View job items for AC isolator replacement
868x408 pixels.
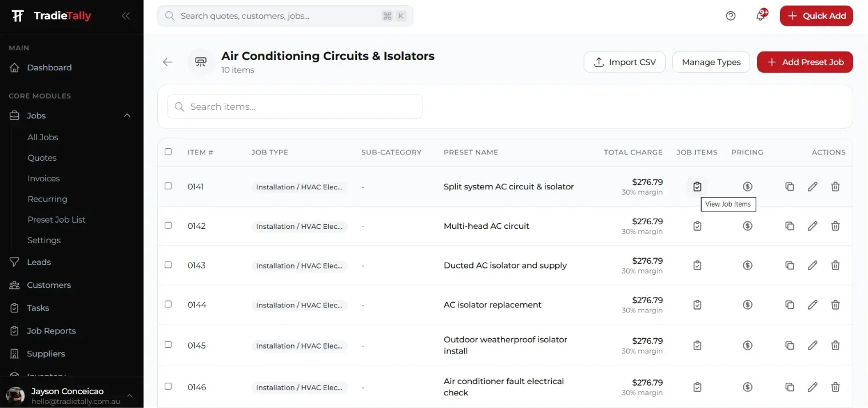point(697,305)
